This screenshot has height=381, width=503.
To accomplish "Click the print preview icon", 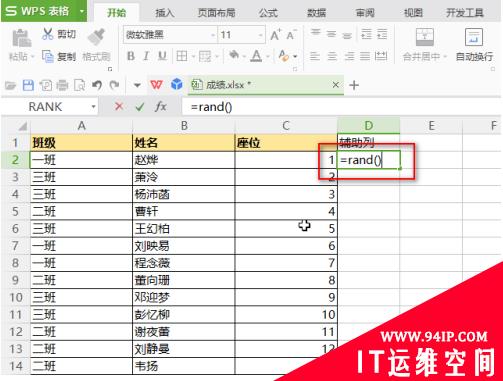I will coord(79,86).
